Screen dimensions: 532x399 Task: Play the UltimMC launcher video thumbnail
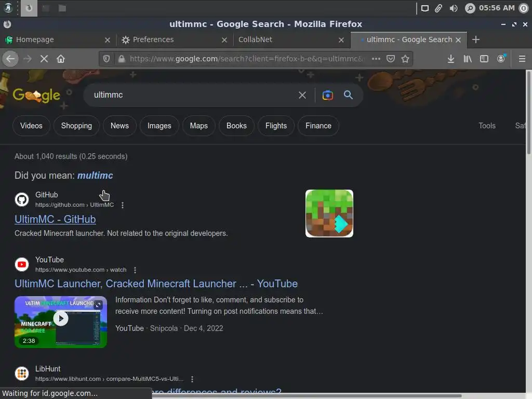coord(61,322)
